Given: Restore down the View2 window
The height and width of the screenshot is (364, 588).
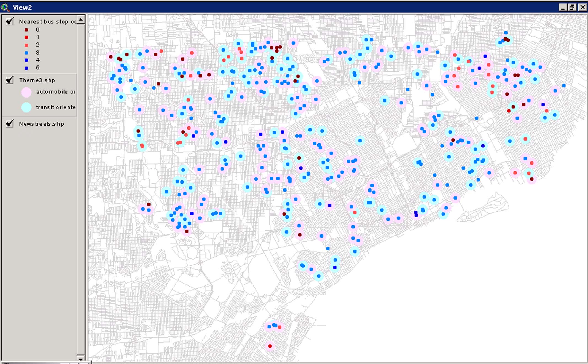Looking at the screenshot, I should pos(572,7).
